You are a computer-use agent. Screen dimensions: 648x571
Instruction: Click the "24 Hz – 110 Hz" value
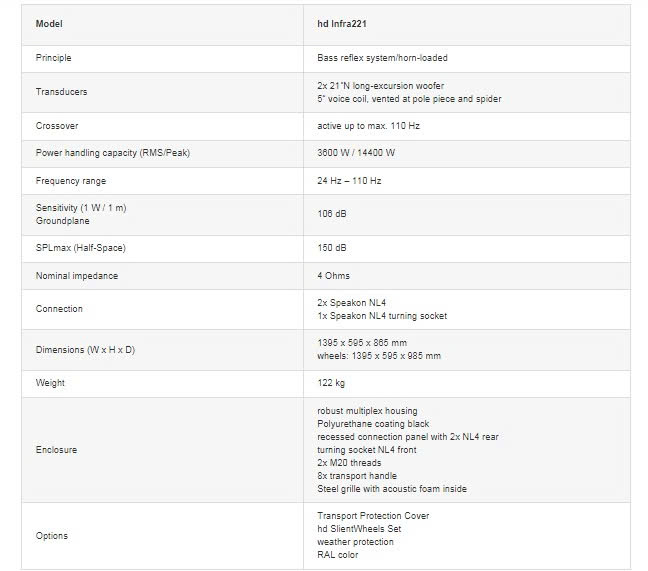click(350, 181)
